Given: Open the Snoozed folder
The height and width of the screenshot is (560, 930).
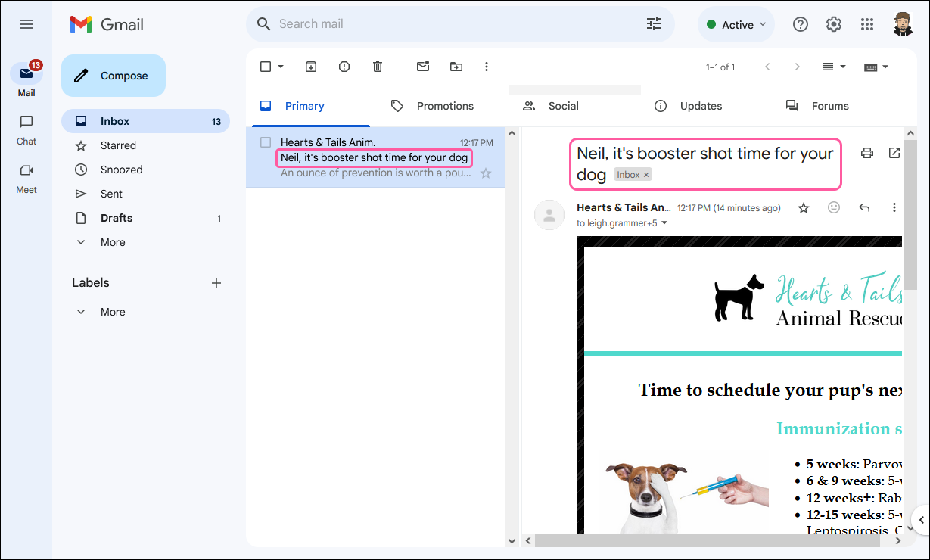Looking at the screenshot, I should pos(145,170).
